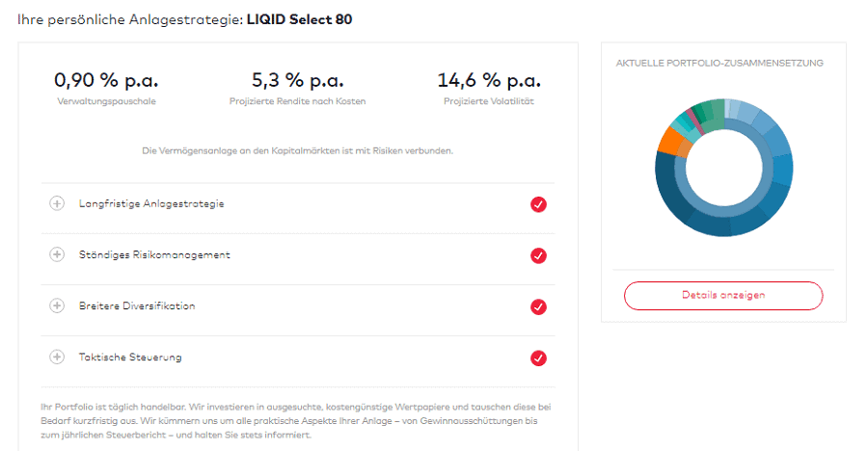Expand the Breitere Diversifikation plus icon
Image resolution: width=868 pixels, height=451 pixels.
(57, 305)
